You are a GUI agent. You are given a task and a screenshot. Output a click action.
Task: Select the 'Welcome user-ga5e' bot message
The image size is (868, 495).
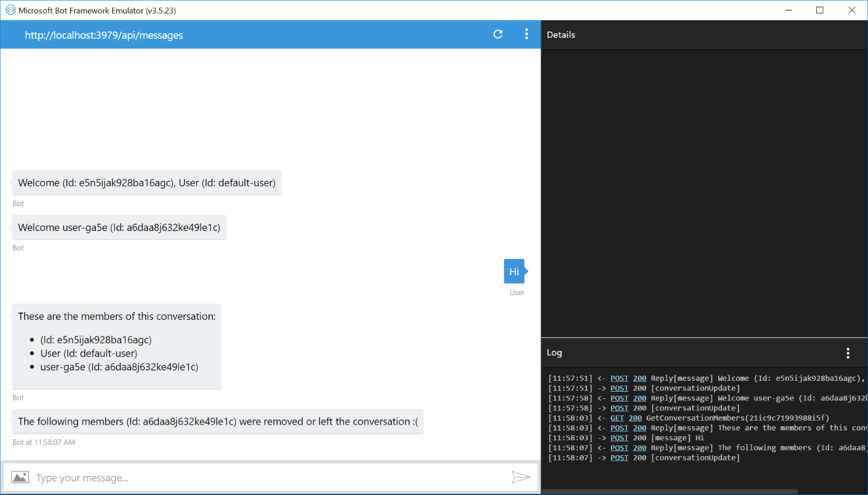coord(119,227)
